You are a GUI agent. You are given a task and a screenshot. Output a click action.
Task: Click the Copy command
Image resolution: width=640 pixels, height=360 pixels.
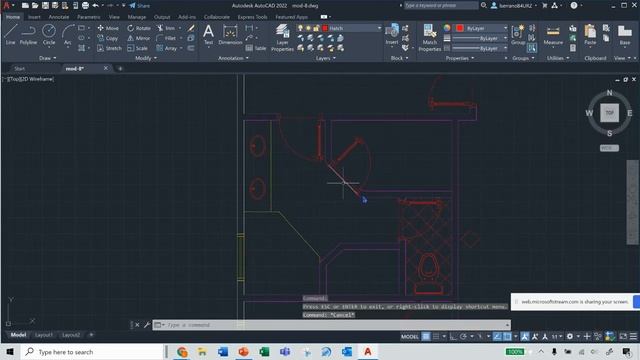coord(108,38)
